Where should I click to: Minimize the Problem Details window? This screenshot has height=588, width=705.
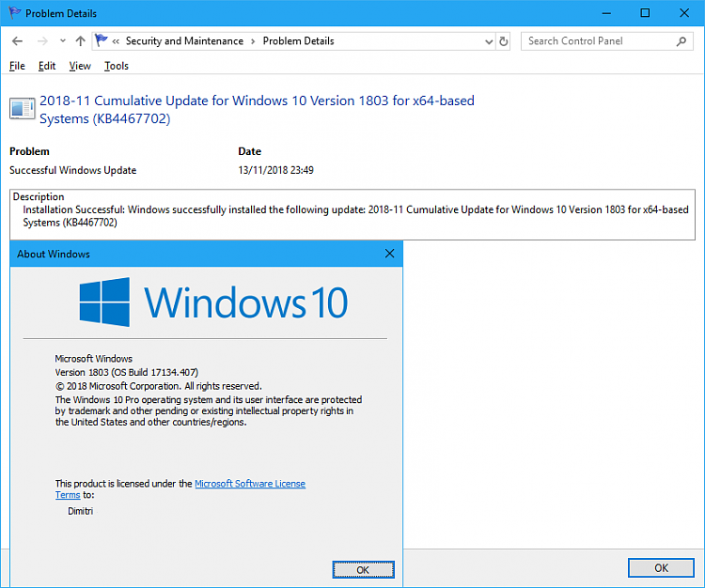click(x=606, y=13)
